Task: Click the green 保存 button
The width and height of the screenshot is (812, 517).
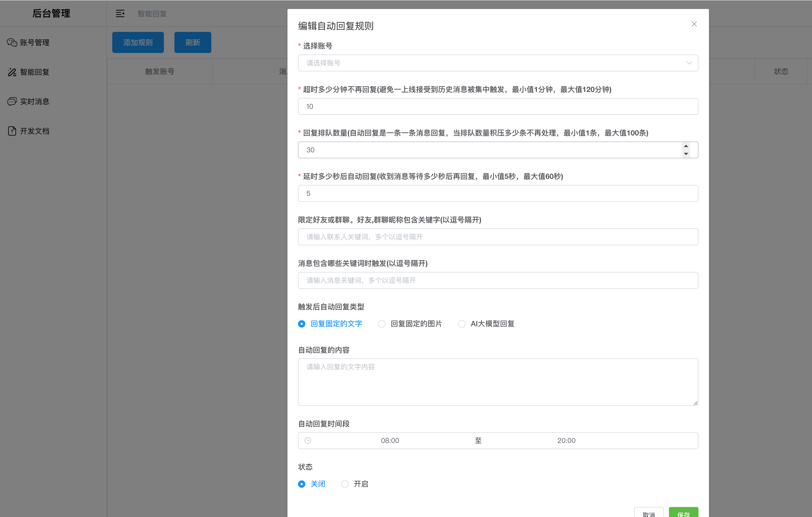Action: [683, 513]
